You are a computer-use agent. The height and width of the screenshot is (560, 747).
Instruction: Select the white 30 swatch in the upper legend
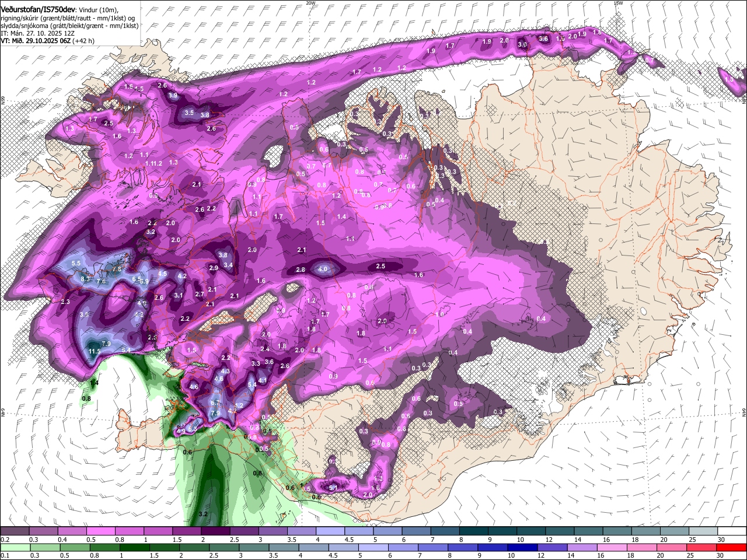[731, 531]
